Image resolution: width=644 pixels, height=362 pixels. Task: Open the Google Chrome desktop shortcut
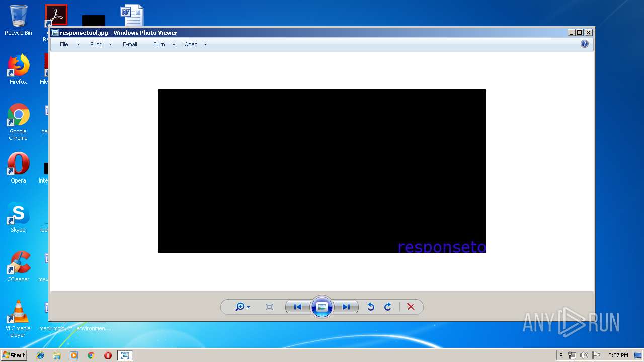coord(18,122)
